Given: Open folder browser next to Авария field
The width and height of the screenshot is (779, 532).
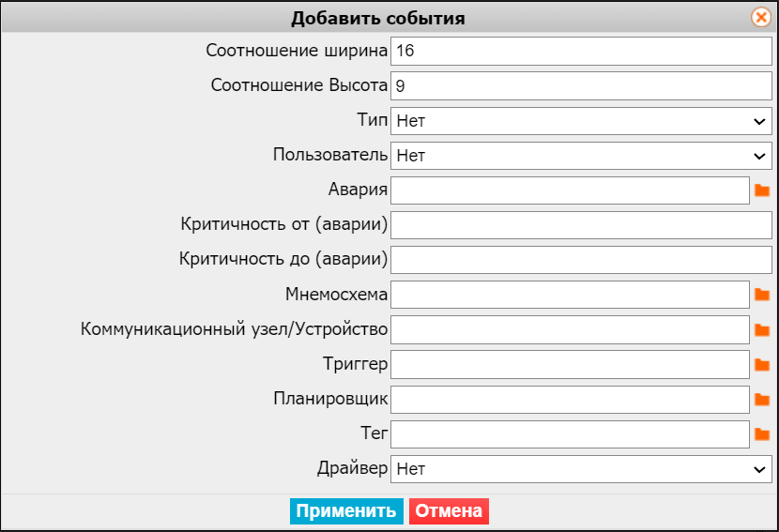Looking at the screenshot, I should 761,190.
